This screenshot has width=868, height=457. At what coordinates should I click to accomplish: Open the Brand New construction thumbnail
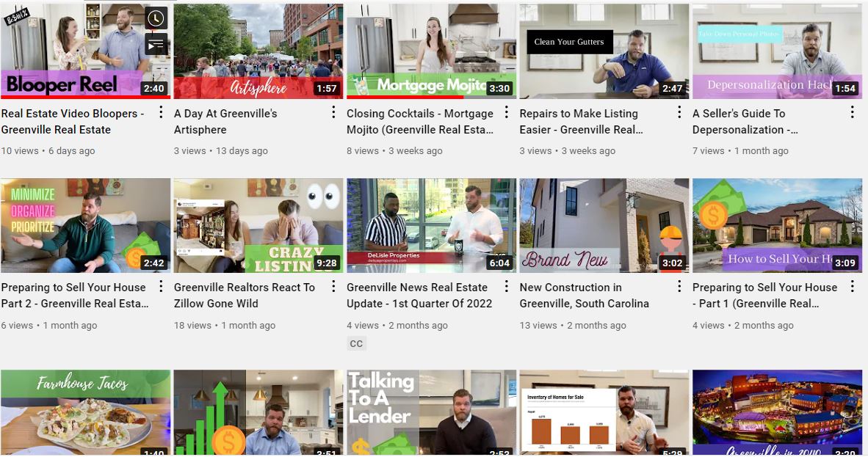point(604,225)
